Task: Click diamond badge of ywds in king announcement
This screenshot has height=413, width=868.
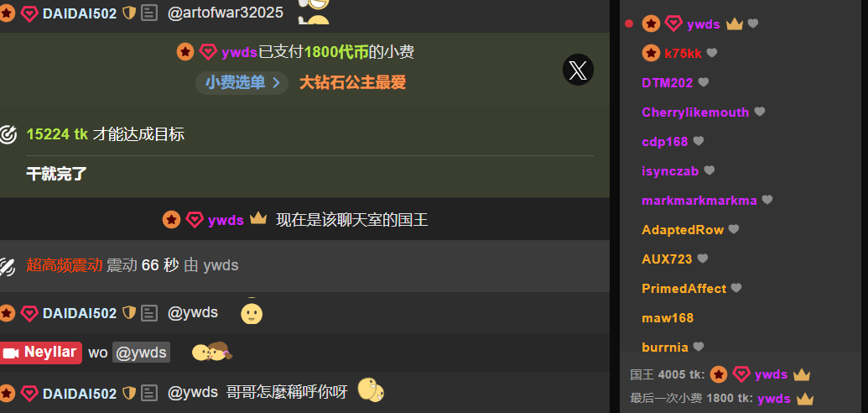Action: [x=195, y=220]
